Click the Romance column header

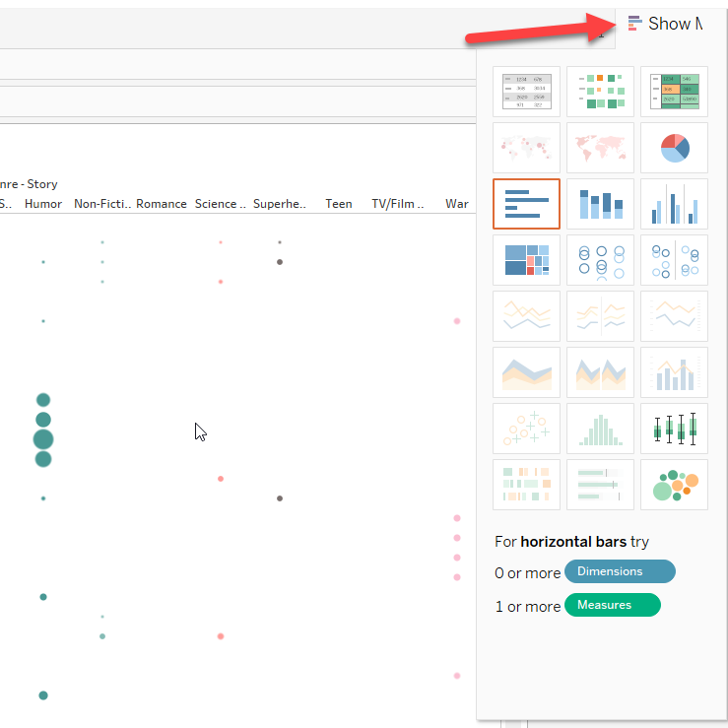pos(162,204)
